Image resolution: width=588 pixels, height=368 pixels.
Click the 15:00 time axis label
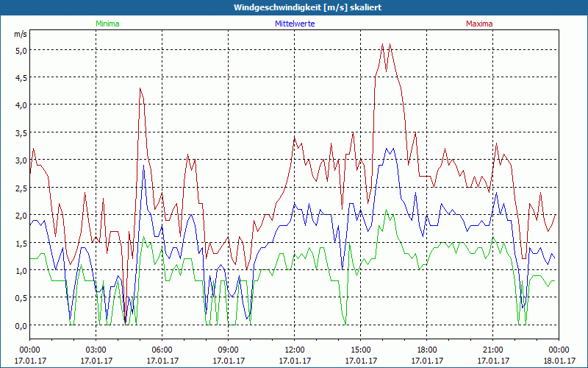[x=360, y=350]
